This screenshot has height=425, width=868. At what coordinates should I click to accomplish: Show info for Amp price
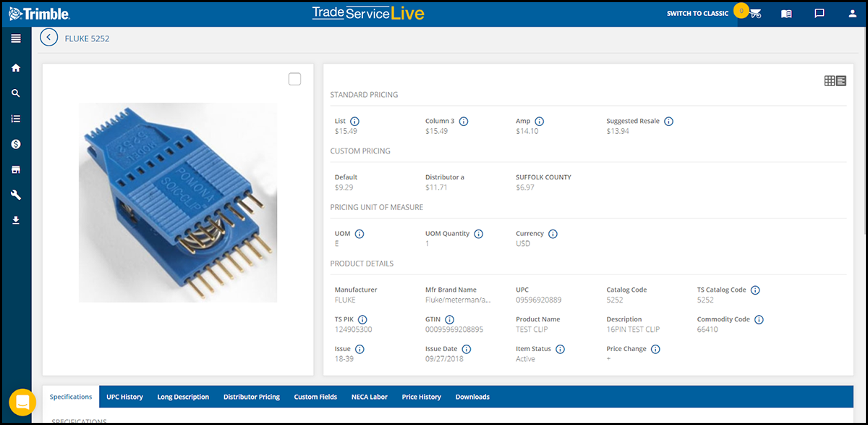[540, 122]
